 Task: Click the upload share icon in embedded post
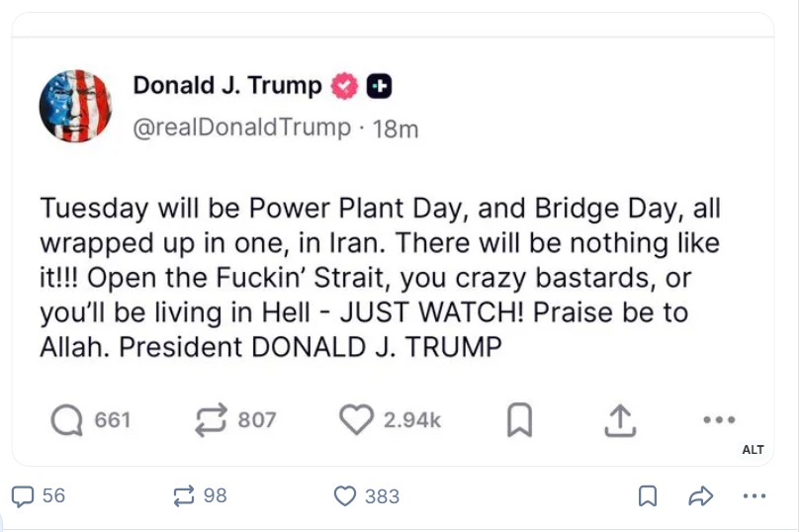[618, 421]
